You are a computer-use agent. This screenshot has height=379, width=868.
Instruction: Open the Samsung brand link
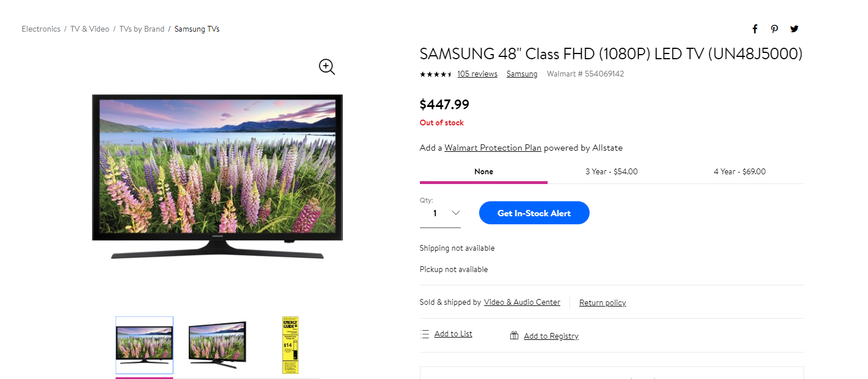click(522, 74)
